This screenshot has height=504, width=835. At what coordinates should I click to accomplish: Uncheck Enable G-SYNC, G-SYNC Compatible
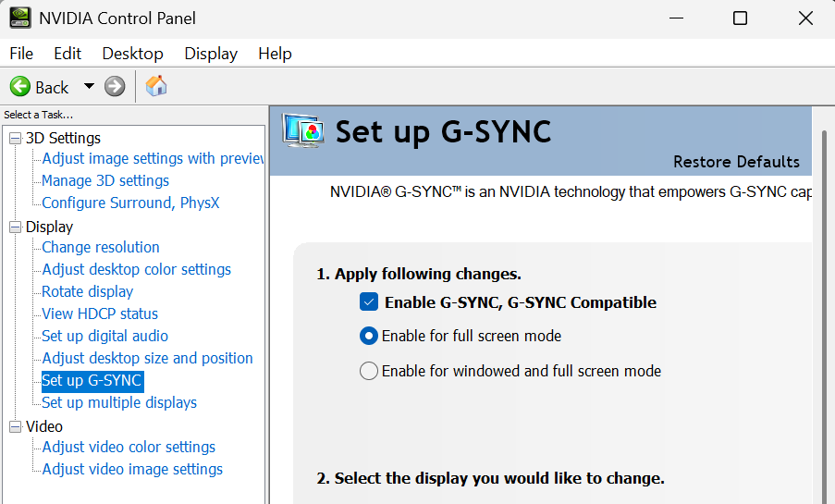coord(369,302)
